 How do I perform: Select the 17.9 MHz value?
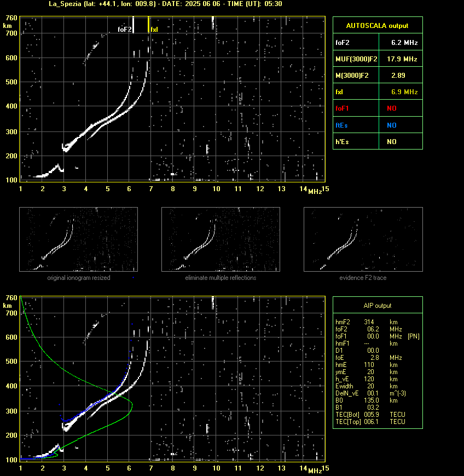coord(402,59)
